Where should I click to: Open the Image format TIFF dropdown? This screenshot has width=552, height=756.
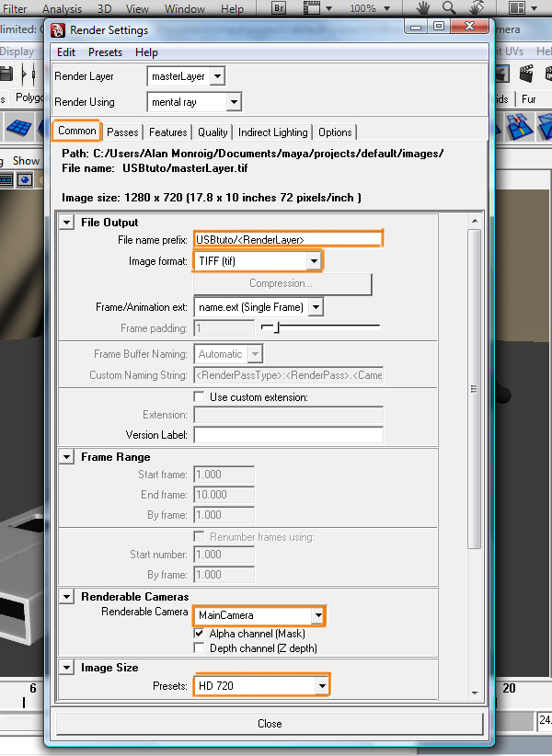tap(258, 261)
